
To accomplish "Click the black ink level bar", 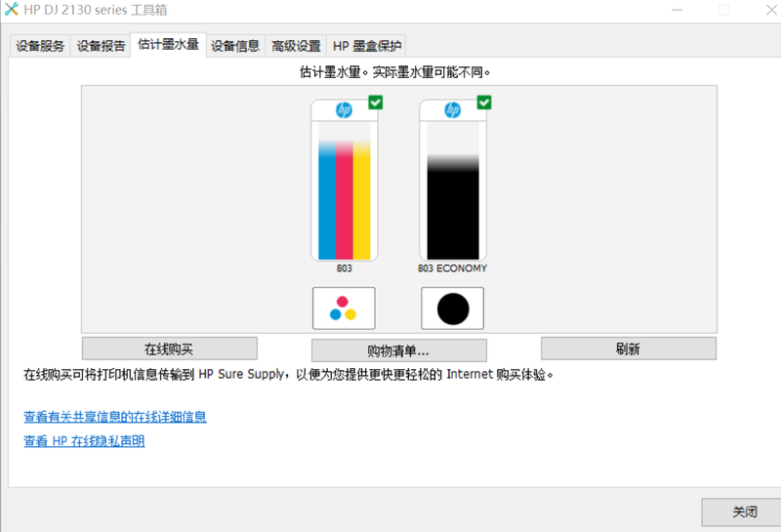I will (x=453, y=207).
